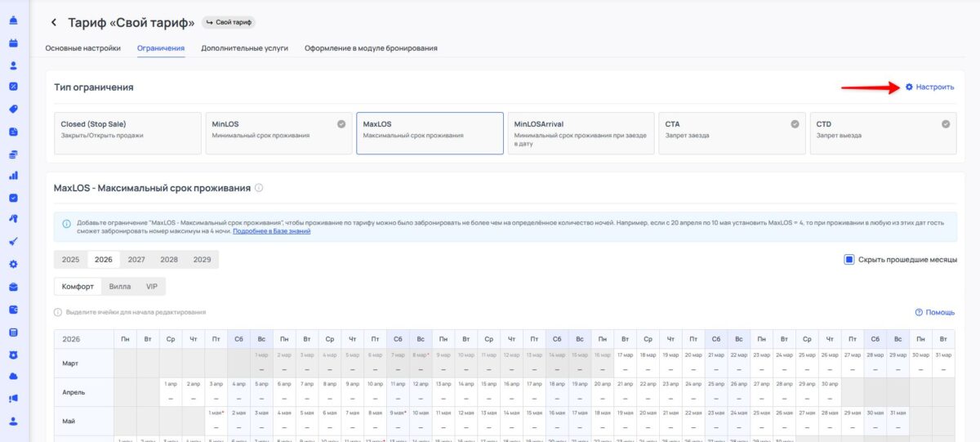
Task: Open the calculator sidebar icon
Action: (13, 332)
